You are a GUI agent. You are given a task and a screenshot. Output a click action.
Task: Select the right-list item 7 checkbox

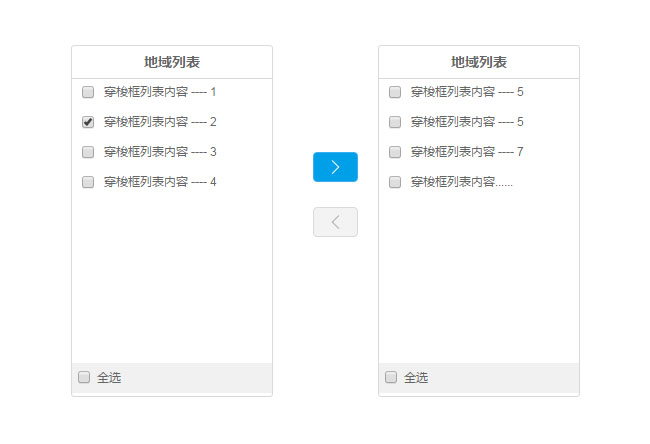click(395, 152)
